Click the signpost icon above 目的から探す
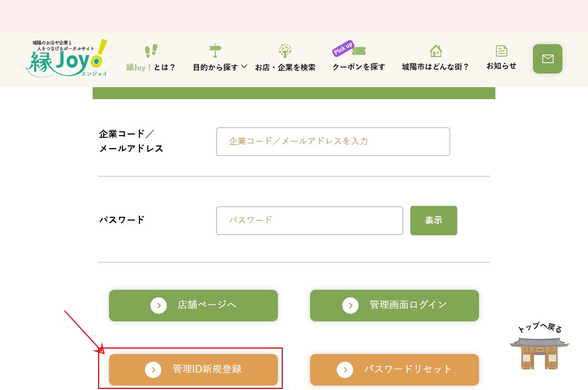Screen dimensions: 588x390 tap(215, 50)
